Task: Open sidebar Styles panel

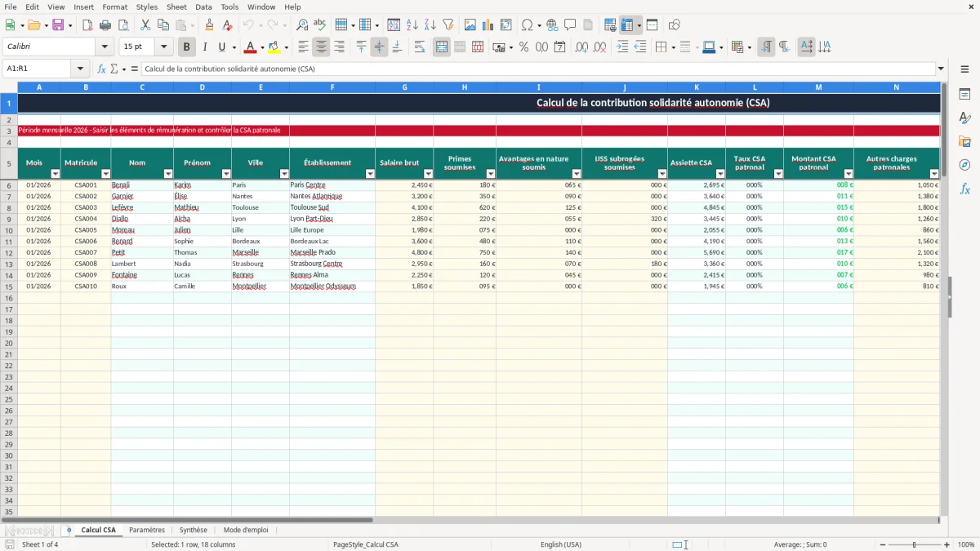Action: point(964,118)
